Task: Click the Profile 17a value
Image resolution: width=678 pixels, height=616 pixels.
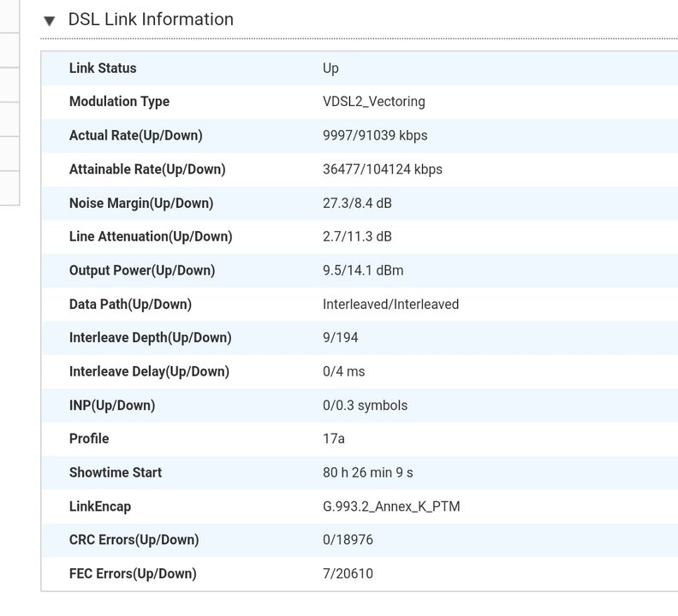Action: 334,439
